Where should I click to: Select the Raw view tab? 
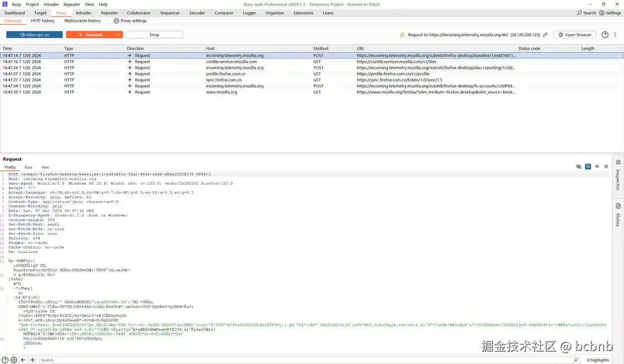[x=28, y=167]
